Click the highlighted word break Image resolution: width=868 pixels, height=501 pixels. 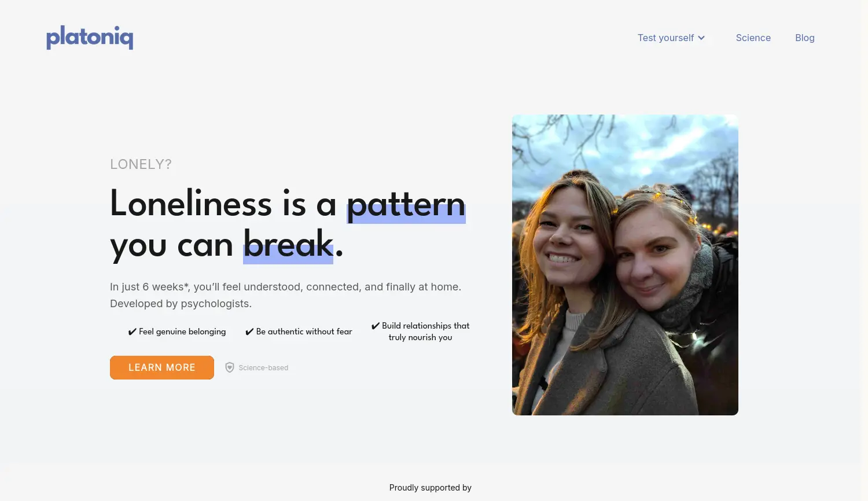288,245
